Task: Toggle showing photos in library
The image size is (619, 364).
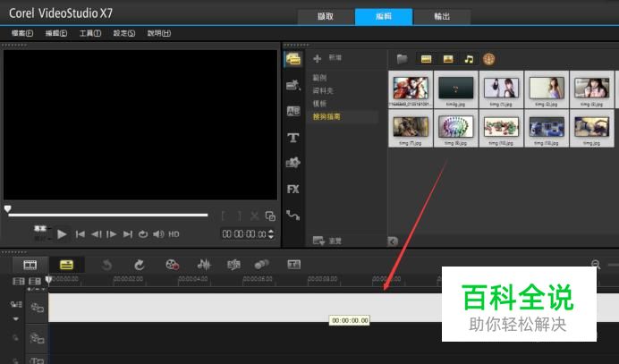Action: 447,59
